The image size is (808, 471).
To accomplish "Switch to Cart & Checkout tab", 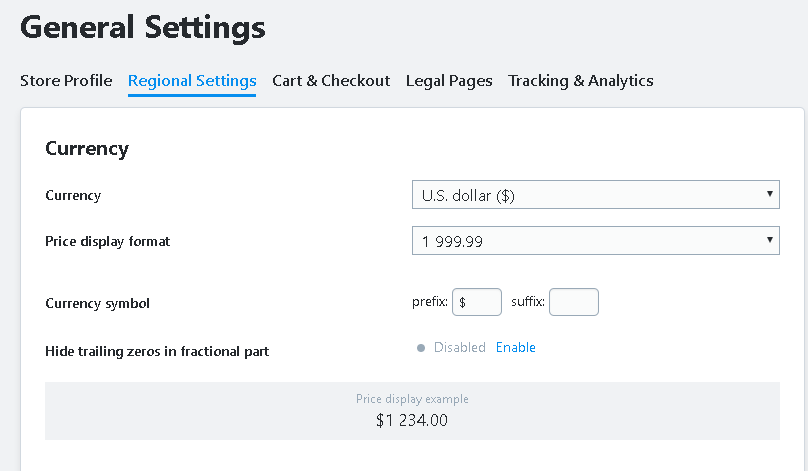I will [x=331, y=81].
